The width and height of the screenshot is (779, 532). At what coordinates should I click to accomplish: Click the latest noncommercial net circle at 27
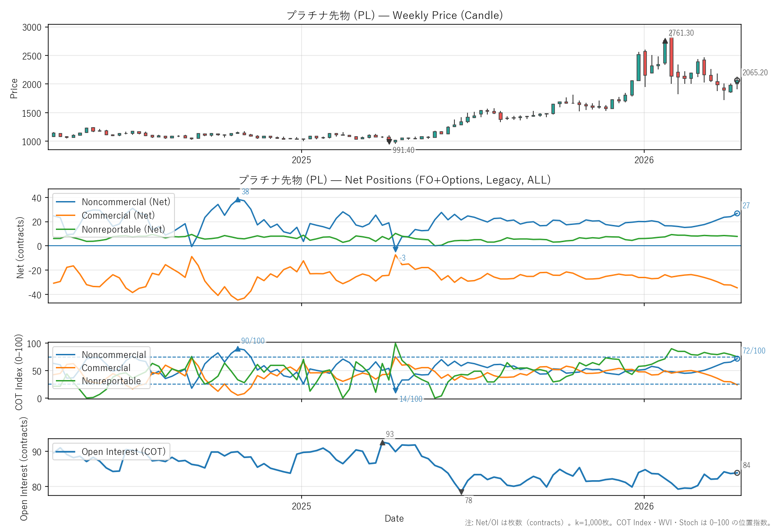point(737,213)
